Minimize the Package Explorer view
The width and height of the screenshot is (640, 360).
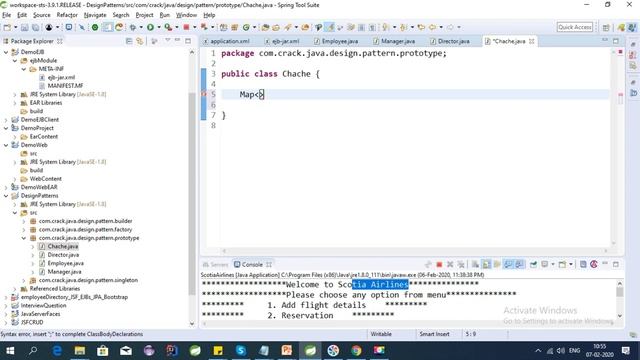[178, 40]
